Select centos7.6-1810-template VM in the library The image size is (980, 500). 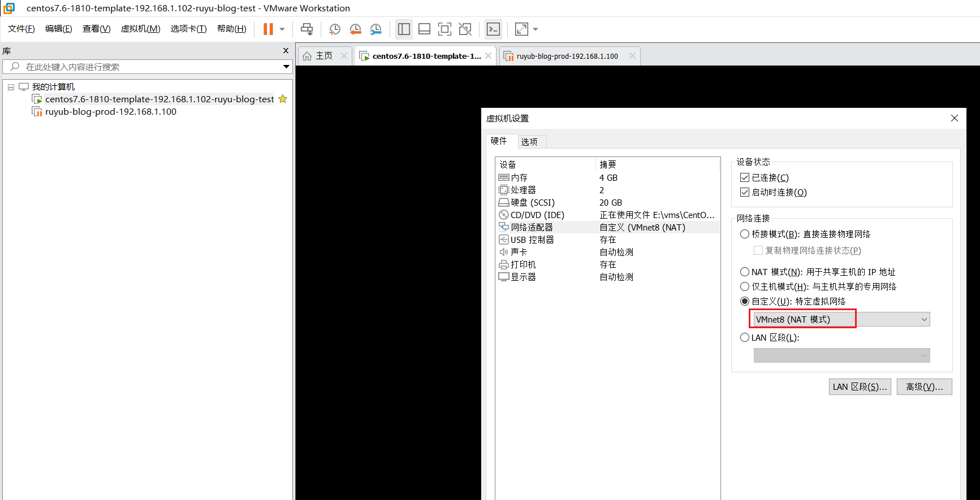[x=159, y=99]
